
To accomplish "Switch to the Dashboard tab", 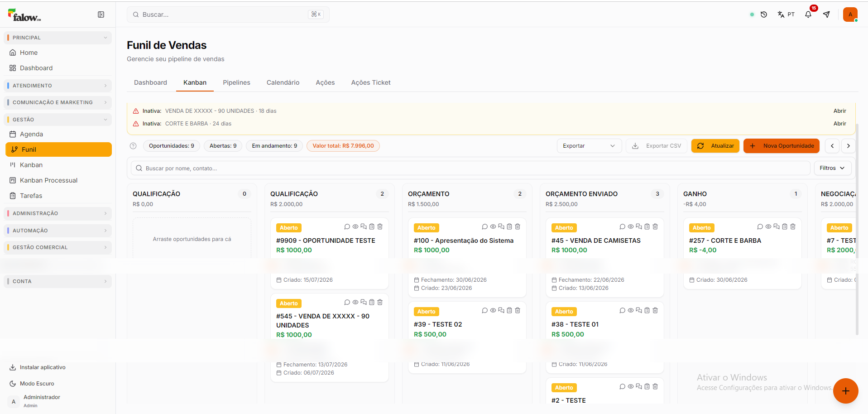I will pos(150,82).
